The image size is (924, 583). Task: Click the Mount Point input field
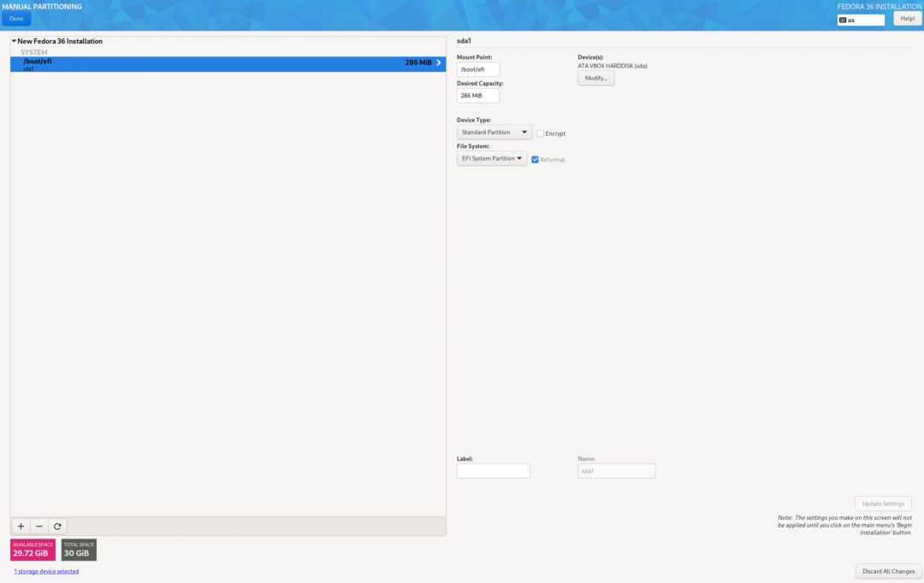(478, 69)
